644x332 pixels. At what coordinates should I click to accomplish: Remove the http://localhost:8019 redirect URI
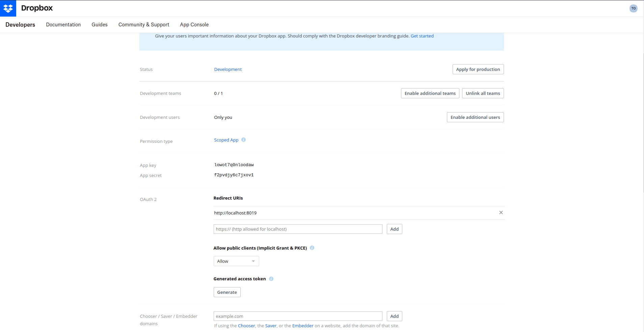(501, 212)
